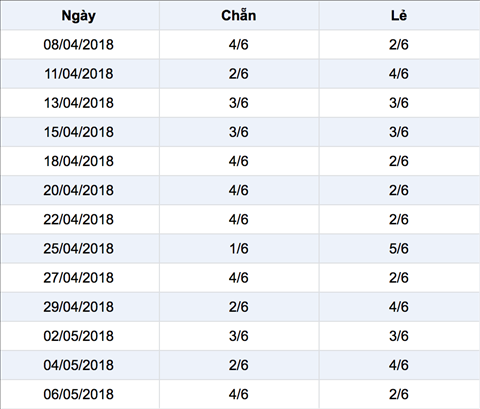Image resolution: width=480 pixels, height=409 pixels.
Task: Click the 1/6 Chẵn value
Action: pos(239,249)
